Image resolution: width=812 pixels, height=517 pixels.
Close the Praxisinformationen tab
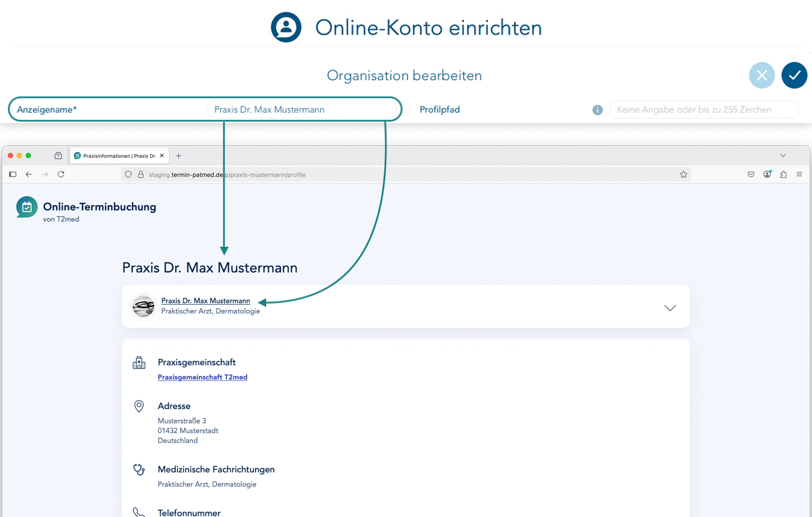[x=162, y=156]
